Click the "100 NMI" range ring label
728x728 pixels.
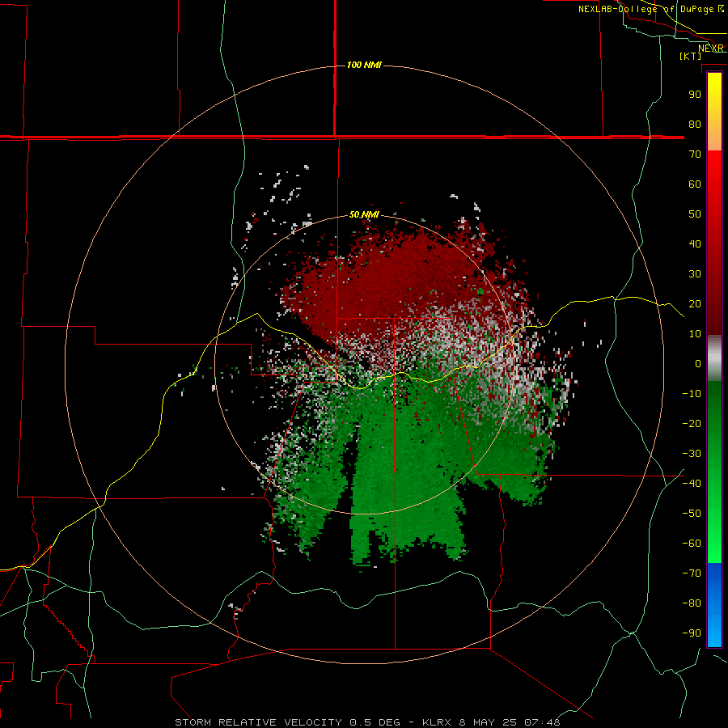(x=364, y=65)
